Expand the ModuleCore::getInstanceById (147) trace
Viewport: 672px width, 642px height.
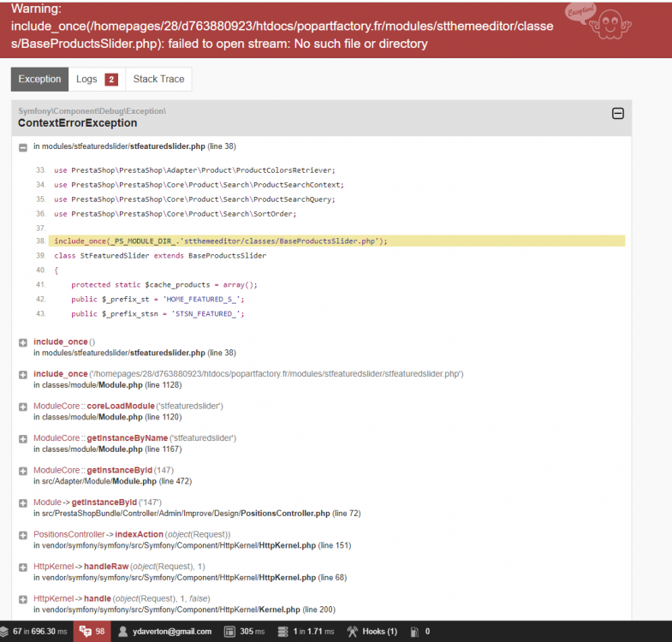[23, 471]
